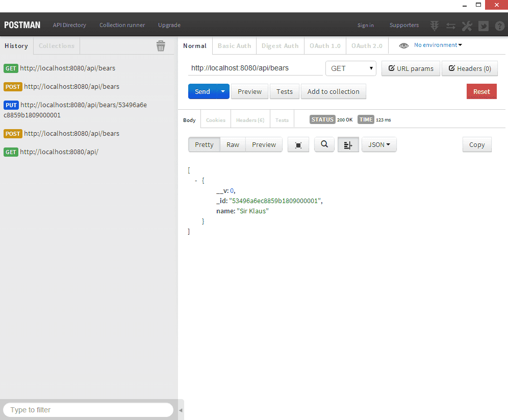Viewport: 508px width, 420px height.
Task: Open the Collection runner menu item
Action: [x=122, y=25]
